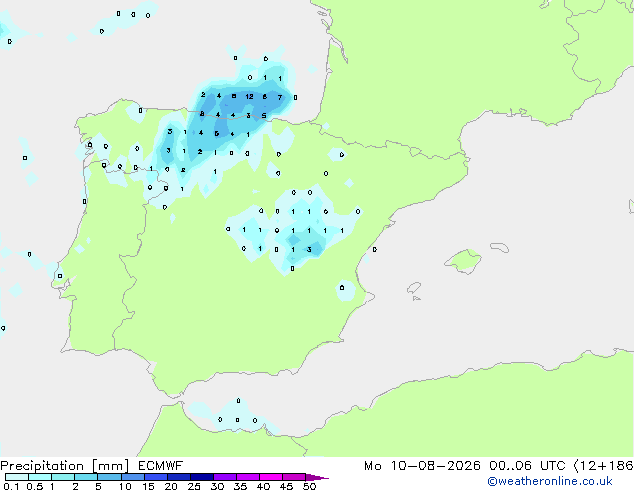Click the '(12+186' forecast run text
The image size is (634, 490).
(603, 466)
